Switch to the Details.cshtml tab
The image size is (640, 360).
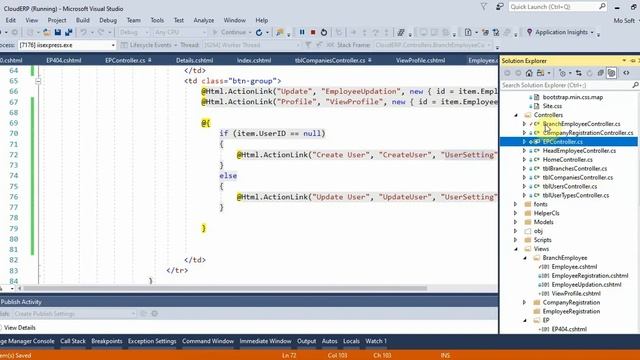(x=194, y=60)
